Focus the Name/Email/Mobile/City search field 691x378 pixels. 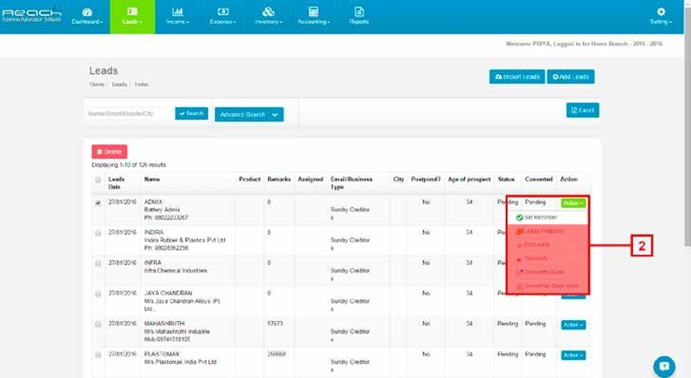[x=129, y=114]
